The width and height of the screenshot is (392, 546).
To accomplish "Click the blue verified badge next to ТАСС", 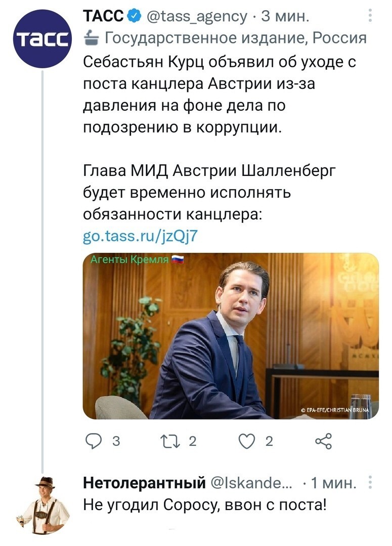I will tap(135, 16).
